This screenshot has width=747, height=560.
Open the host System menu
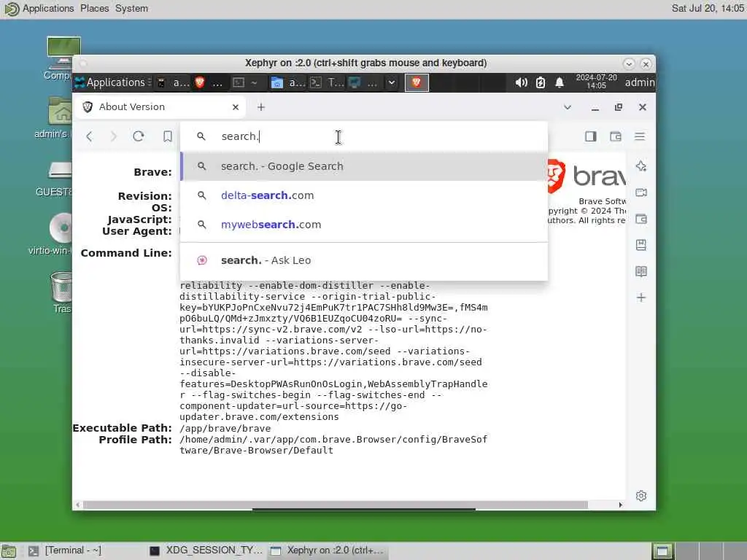point(131,9)
